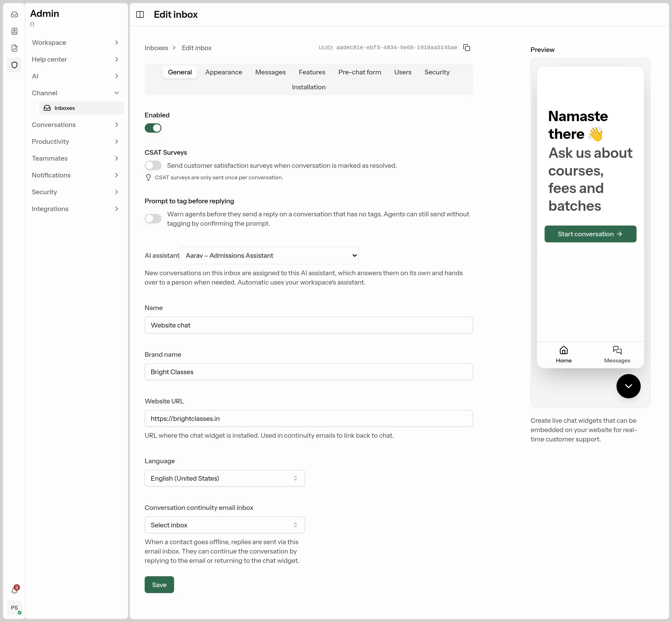The height and width of the screenshot is (622, 672).
Task: Expand the Productivity section
Action: [75, 141]
